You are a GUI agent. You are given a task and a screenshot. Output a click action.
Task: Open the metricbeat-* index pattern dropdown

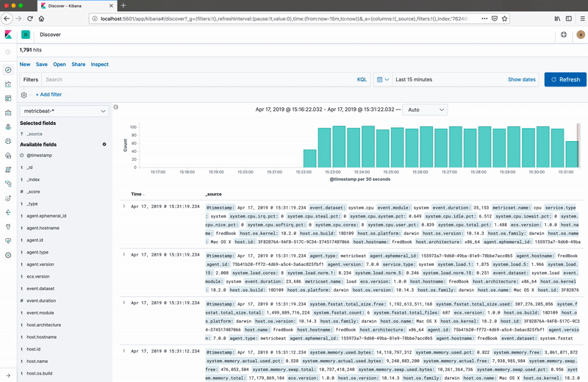(64, 111)
